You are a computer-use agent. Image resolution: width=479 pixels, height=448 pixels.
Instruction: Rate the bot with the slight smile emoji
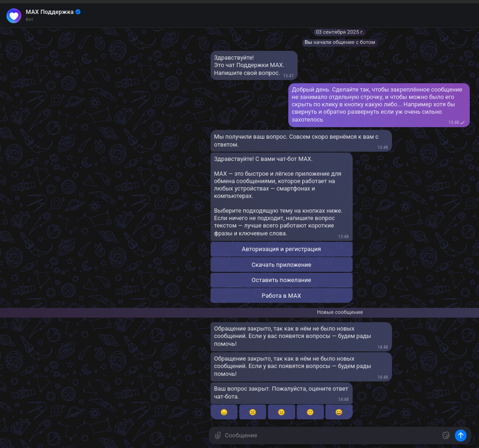[x=310, y=412]
